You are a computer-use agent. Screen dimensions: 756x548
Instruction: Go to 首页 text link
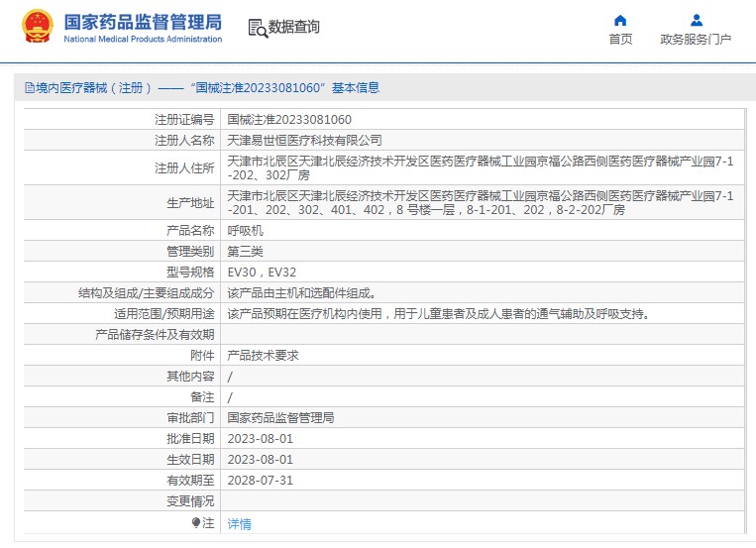620,40
